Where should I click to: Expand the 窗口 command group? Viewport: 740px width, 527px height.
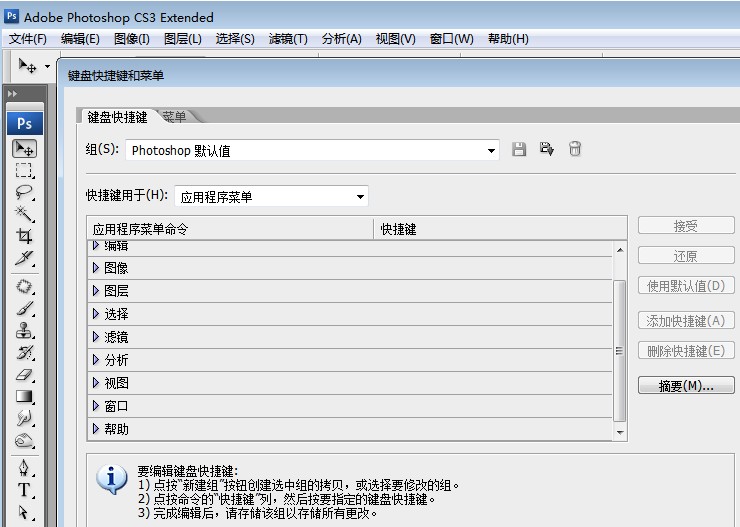tap(96, 406)
